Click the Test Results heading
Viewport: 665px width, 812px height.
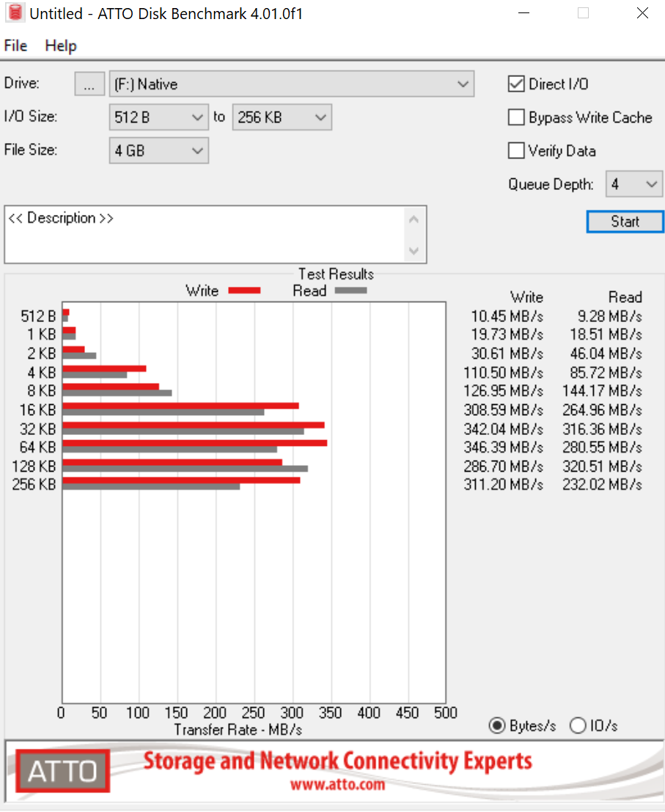(336, 274)
